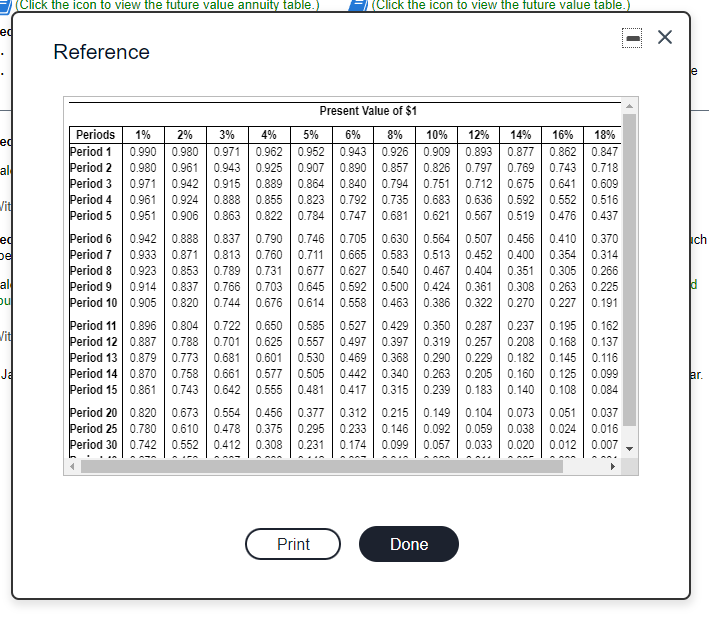The width and height of the screenshot is (709, 623).
Task: Click value 0.481 in Period 15 row
Action: (311, 389)
